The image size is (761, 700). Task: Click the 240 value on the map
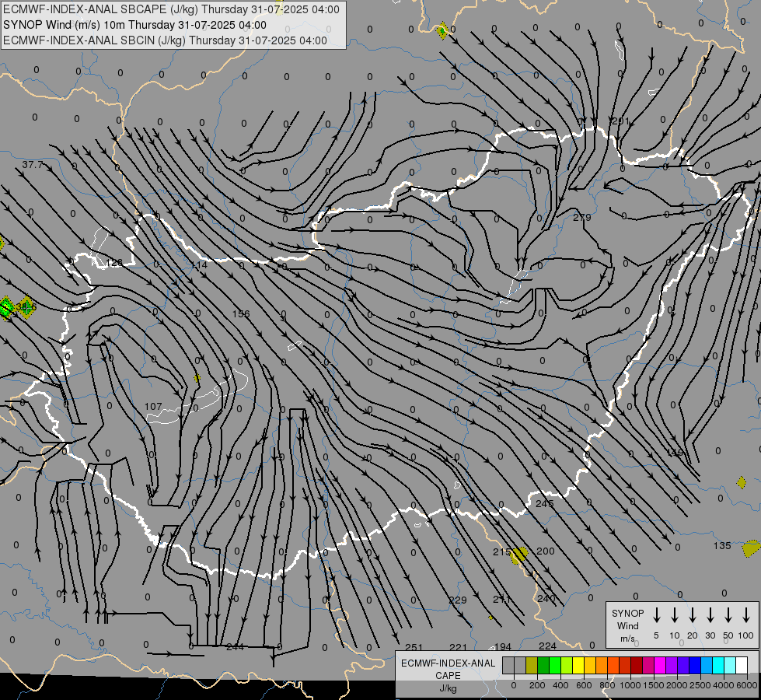click(x=546, y=598)
